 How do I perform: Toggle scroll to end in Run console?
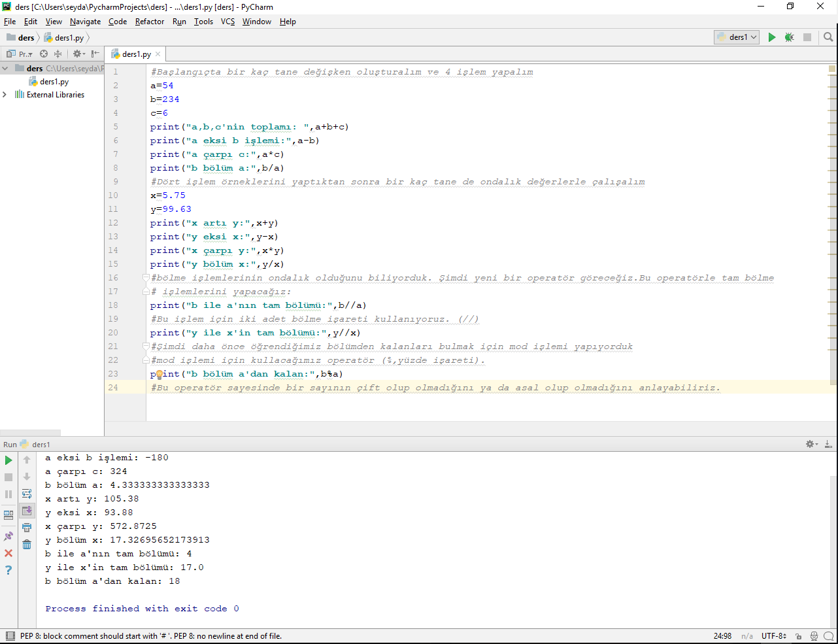click(x=27, y=511)
